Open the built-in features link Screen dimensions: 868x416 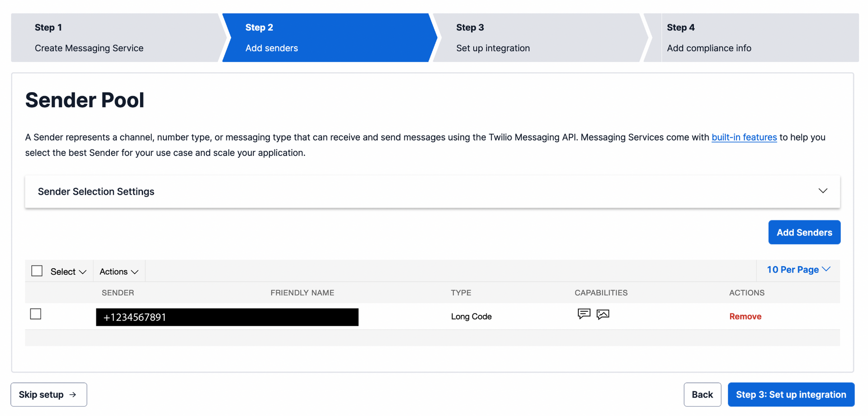(744, 137)
